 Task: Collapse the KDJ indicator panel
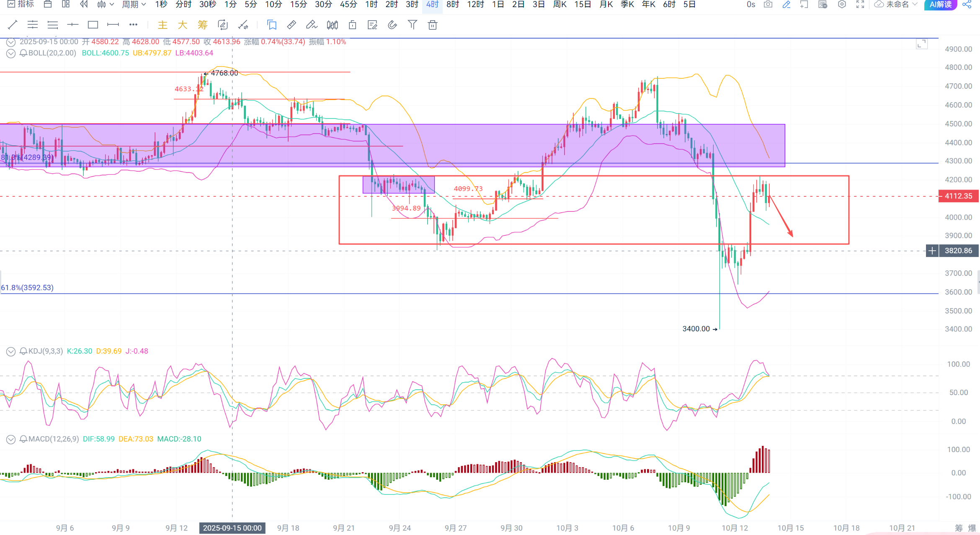point(11,351)
